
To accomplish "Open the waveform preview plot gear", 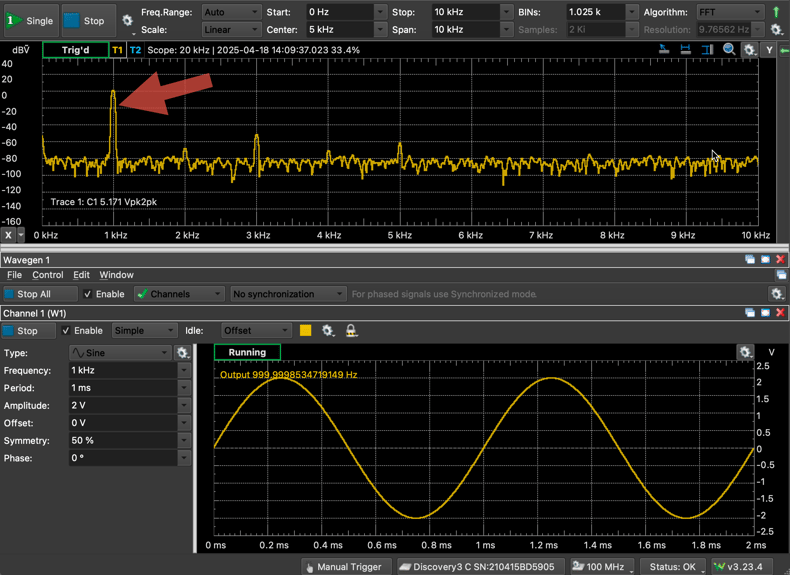I will click(745, 353).
